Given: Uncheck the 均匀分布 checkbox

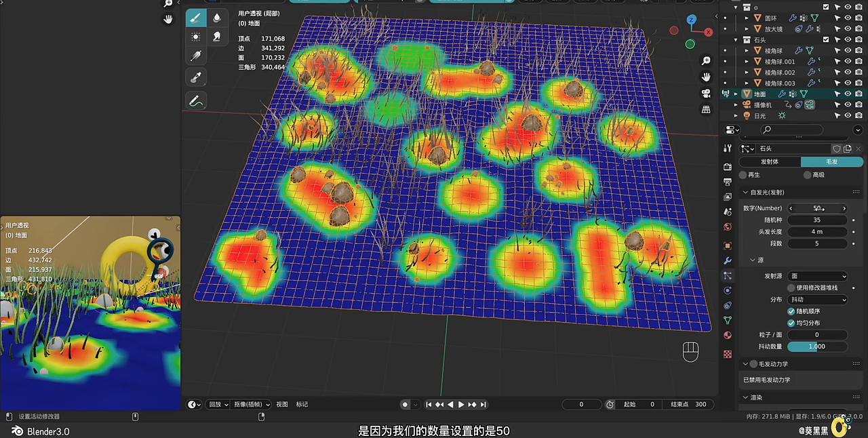Looking at the screenshot, I should click(x=791, y=323).
